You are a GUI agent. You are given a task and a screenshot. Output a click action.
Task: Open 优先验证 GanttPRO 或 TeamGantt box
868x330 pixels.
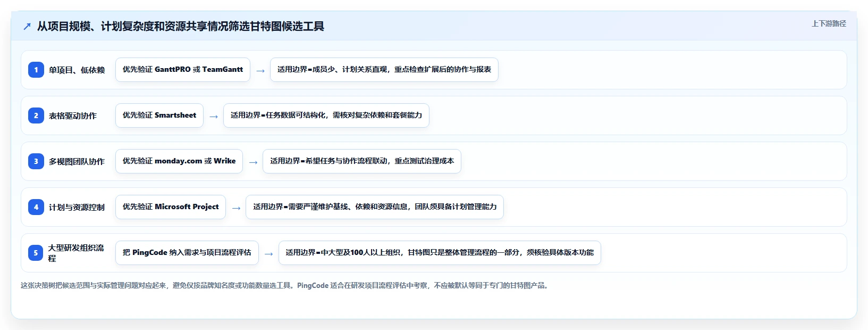183,70
